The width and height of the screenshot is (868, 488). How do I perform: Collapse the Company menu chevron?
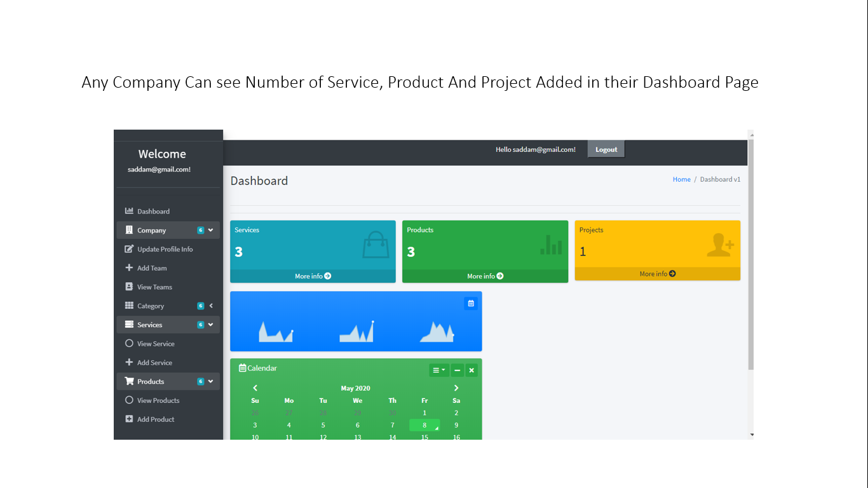coord(210,230)
